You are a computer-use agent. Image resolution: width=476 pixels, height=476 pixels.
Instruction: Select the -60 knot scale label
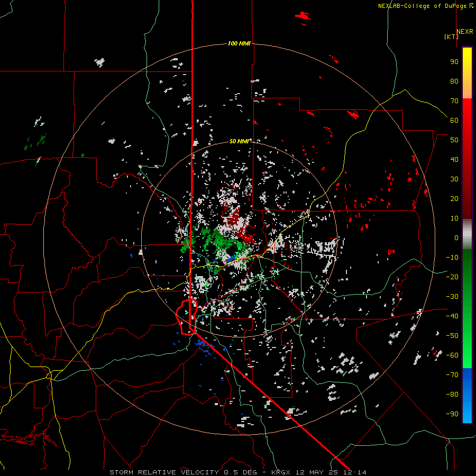coord(452,355)
